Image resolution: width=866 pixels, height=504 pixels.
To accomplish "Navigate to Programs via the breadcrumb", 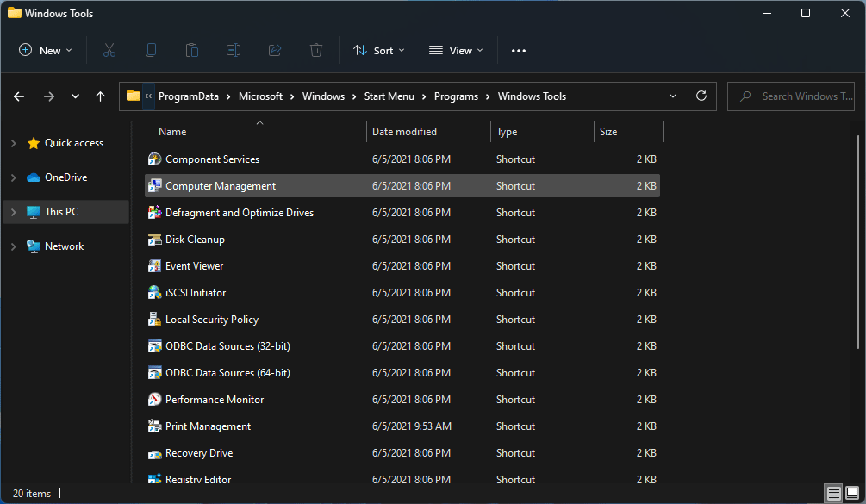I will click(456, 96).
